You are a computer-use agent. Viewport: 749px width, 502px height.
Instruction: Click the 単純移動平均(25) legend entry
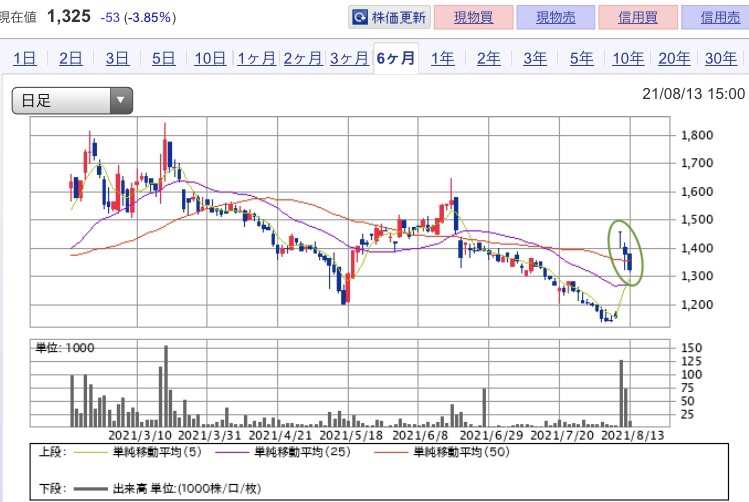(x=283, y=452)
